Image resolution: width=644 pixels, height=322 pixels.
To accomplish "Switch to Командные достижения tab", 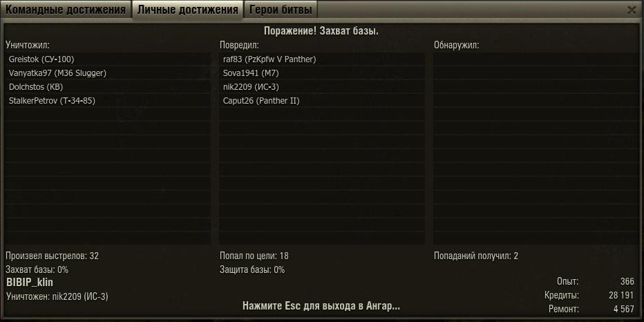I will (x=66, y=10).
